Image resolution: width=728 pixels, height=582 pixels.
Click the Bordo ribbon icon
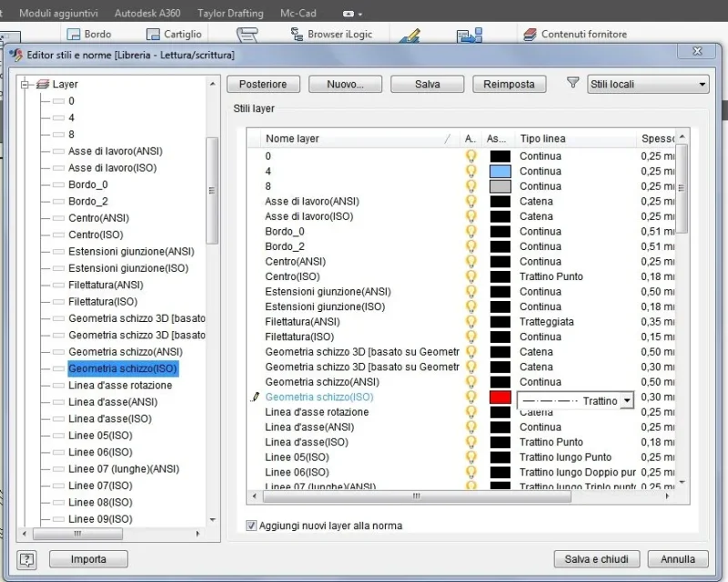click(74, 35)
